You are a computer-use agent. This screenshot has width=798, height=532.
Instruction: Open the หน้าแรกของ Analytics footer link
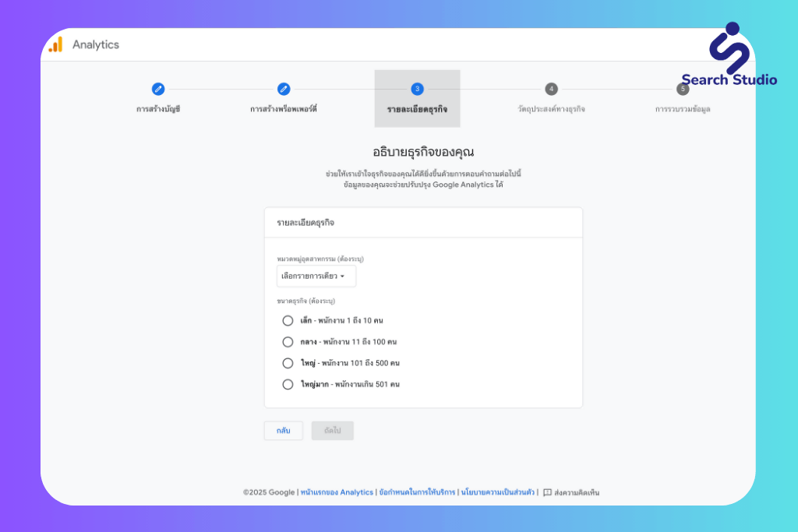tap(337, 492)
